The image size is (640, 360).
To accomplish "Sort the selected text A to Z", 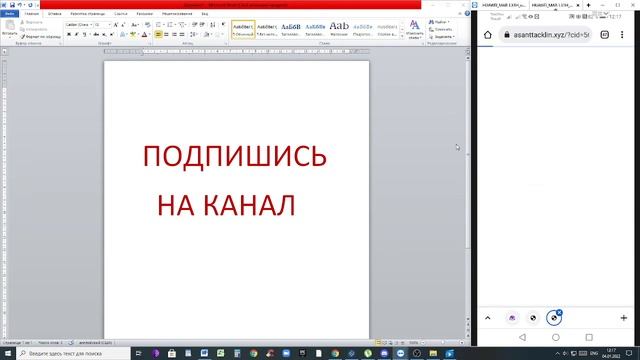I will [213, 25].
